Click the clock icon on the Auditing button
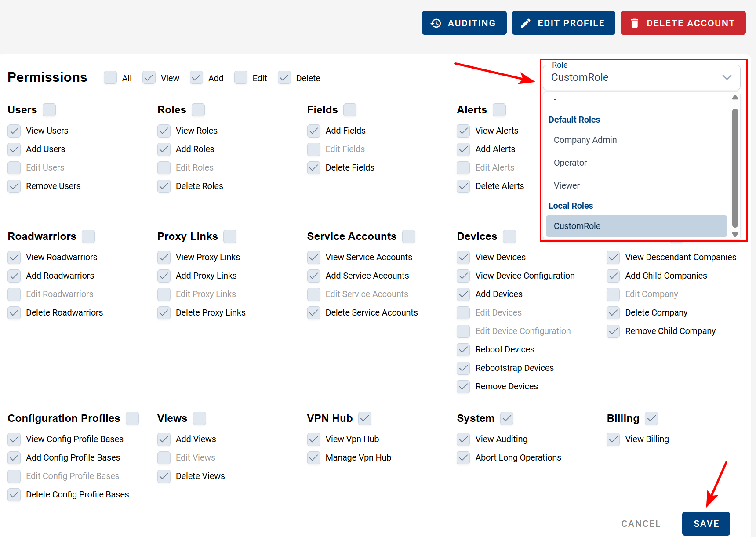Screen dimensions: 756x537 [436, 22]
